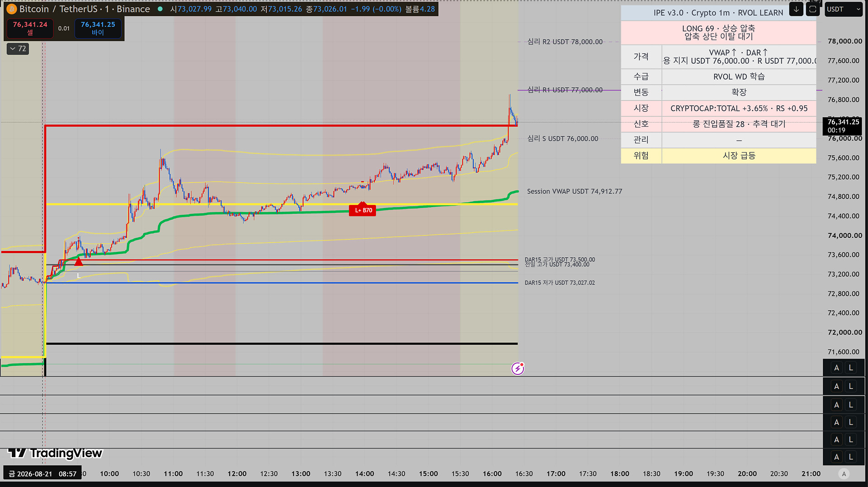
Task: Click the 가격 row label
Action: pos(641,57)
